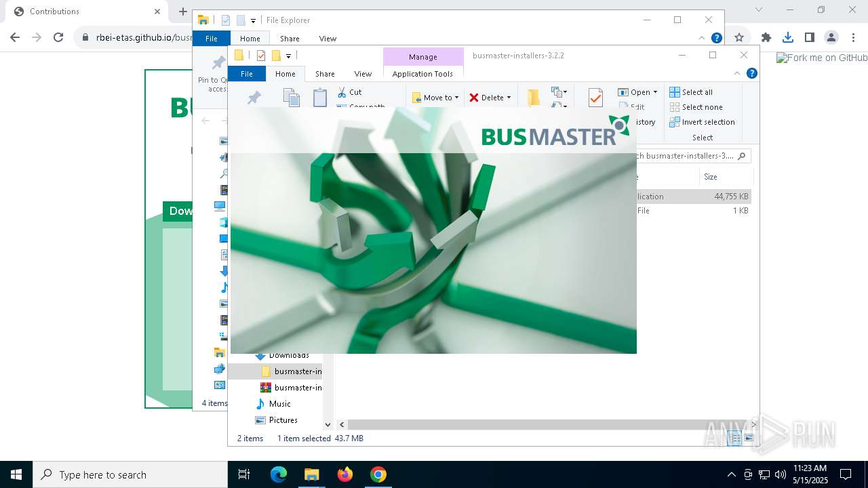
Task: Click the Manage contextual tab
Action: (423, 57)
